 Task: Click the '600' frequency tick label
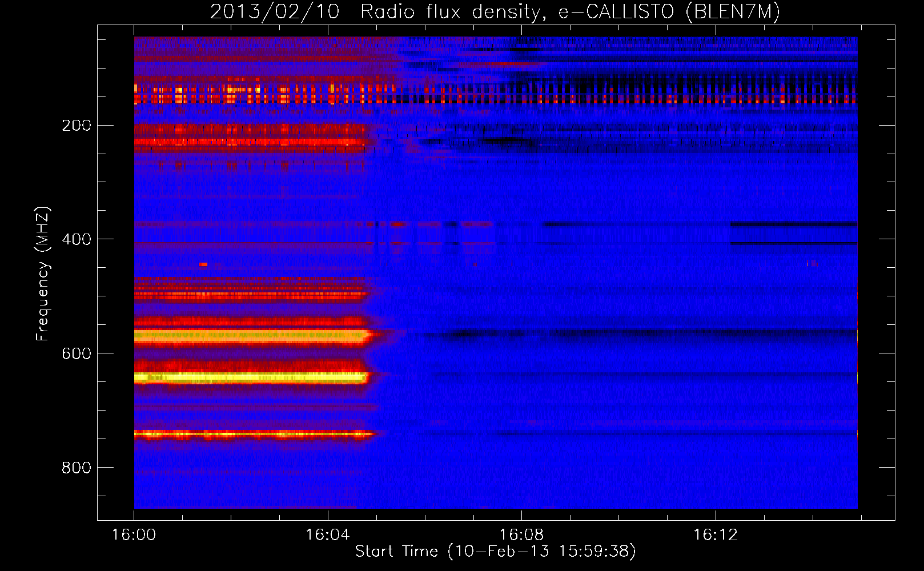pos(77,353)
